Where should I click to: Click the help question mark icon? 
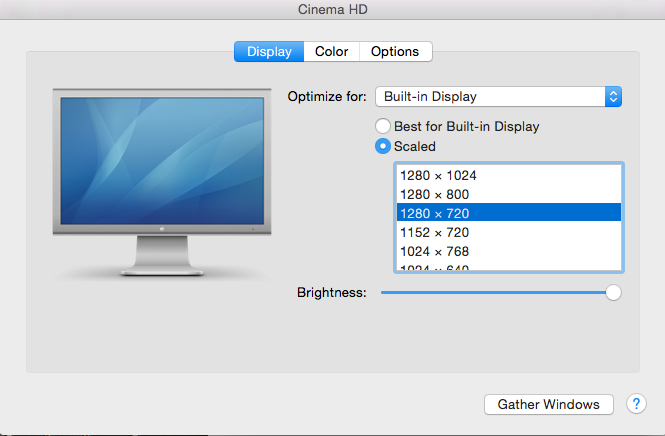pyautogui.click(x=636, y=404)
